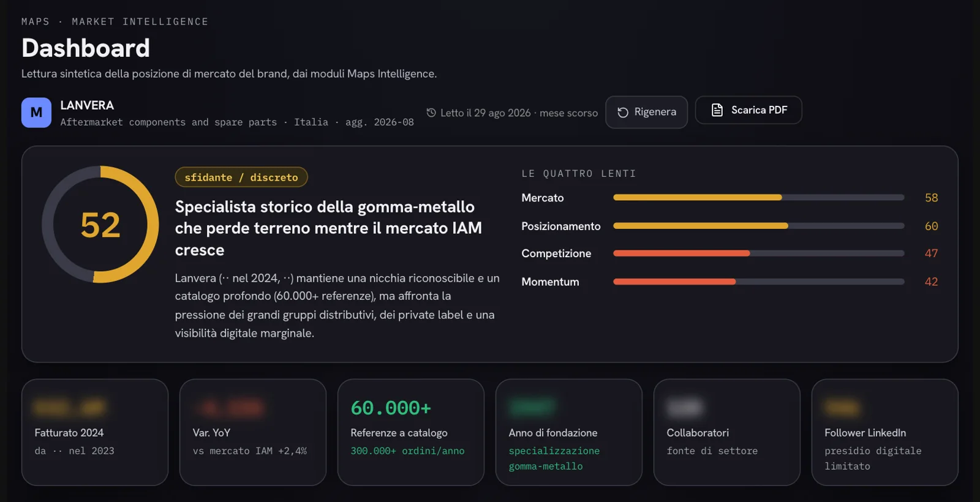Click the Letto il 29 ago 2026 timestamp
The image size is (980, 502).
coord(519,113)
